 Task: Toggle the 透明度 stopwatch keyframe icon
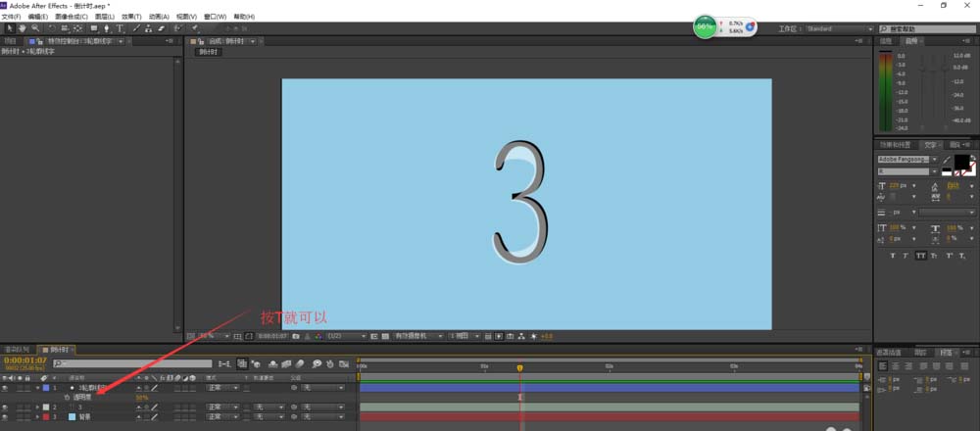click(x=67, y=398)
